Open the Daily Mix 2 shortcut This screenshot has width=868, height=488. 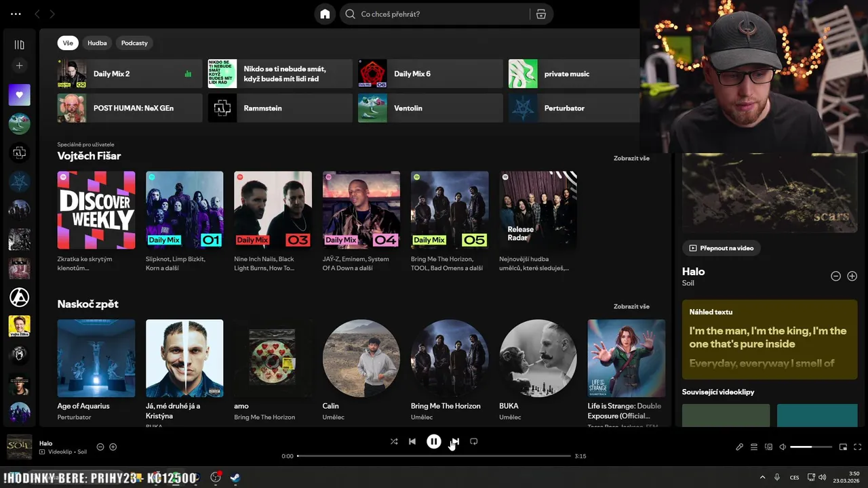pyautogui.click(x=130, y=74)
